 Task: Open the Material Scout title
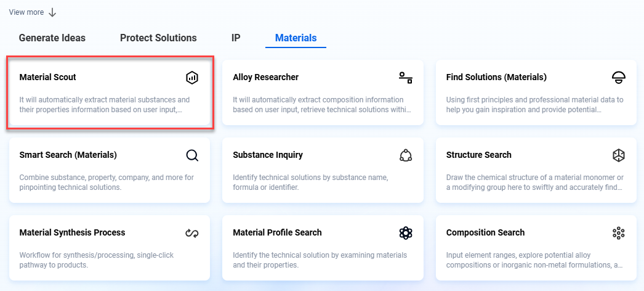pyautogui.click(x=48, y=78)
